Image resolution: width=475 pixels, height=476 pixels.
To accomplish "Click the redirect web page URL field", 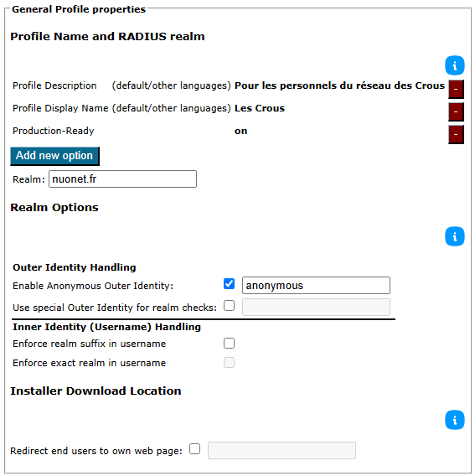I will [281, 451].
